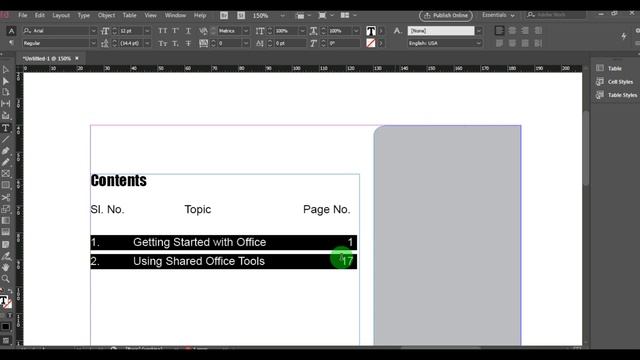Select the Gradient Feather tool

[6, 232]
